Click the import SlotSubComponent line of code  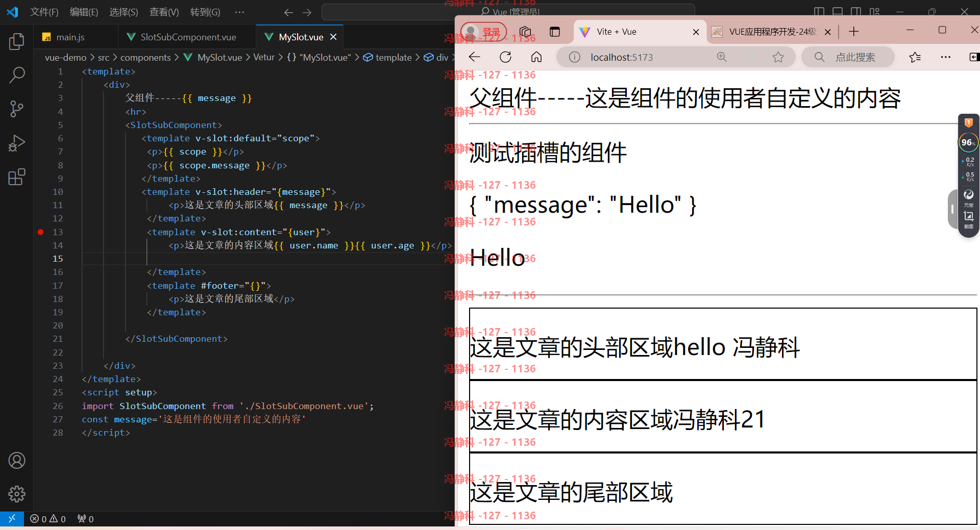[228, 406]
